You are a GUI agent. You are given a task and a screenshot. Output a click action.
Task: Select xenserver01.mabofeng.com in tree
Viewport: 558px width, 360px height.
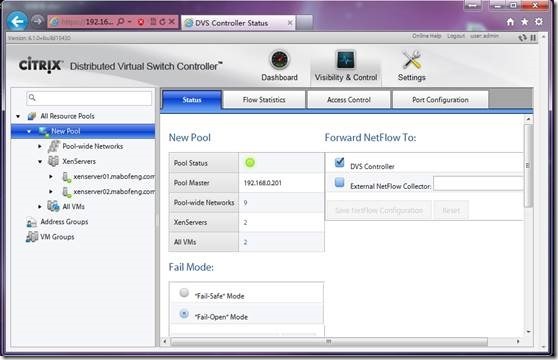tap(114, 177)
